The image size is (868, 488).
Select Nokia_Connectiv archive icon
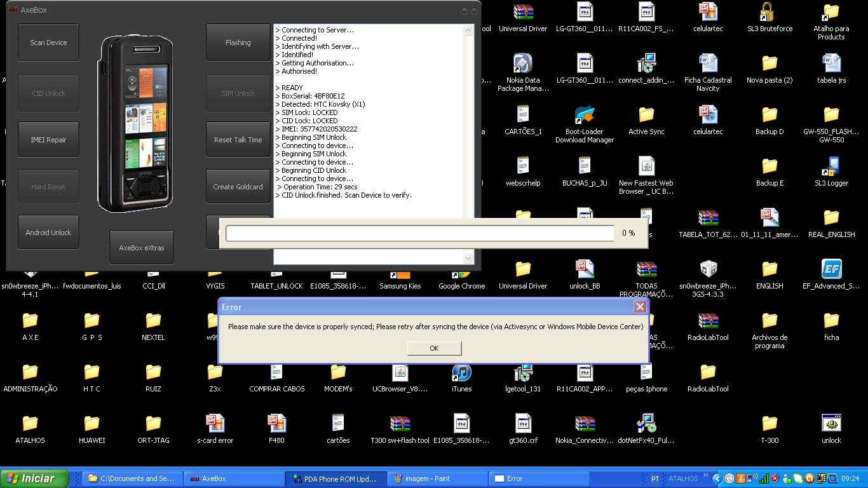(585, 424)
